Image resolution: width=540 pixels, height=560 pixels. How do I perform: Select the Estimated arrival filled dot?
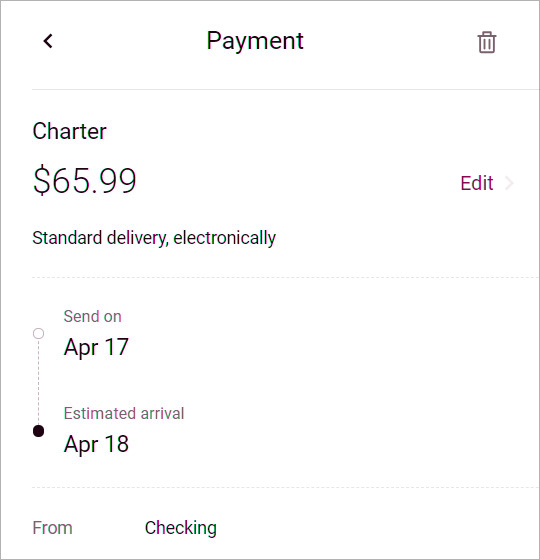tap(38, 431)
